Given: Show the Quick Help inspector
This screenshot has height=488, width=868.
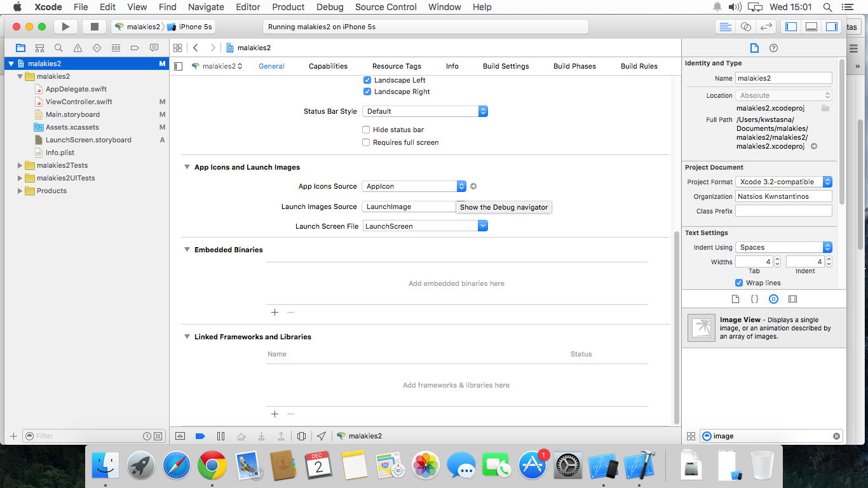Looking at the screenshot, I should 773,48.
